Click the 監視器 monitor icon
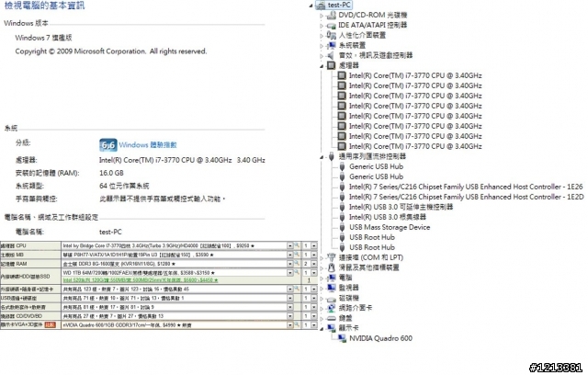This screenshot has width=588, height=375. 331,288
